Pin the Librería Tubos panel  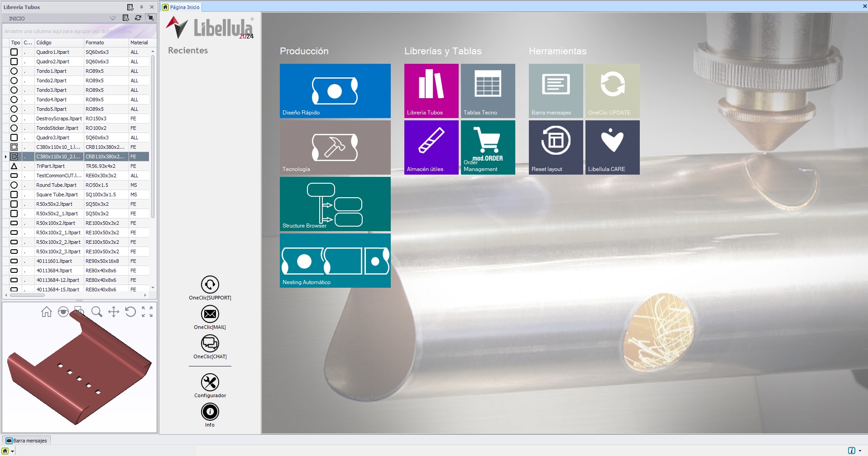click(141, 7)
